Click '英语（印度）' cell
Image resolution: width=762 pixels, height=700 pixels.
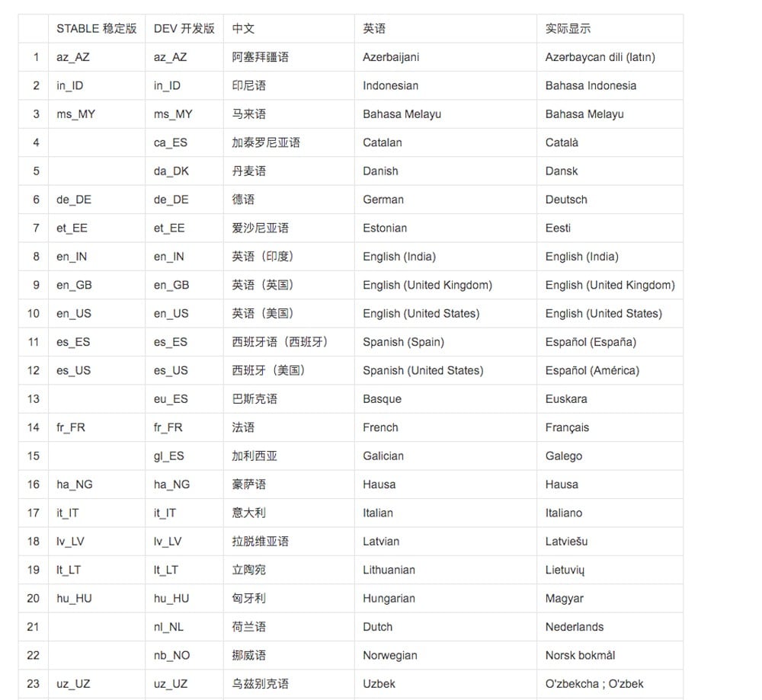tap(289, 257)
